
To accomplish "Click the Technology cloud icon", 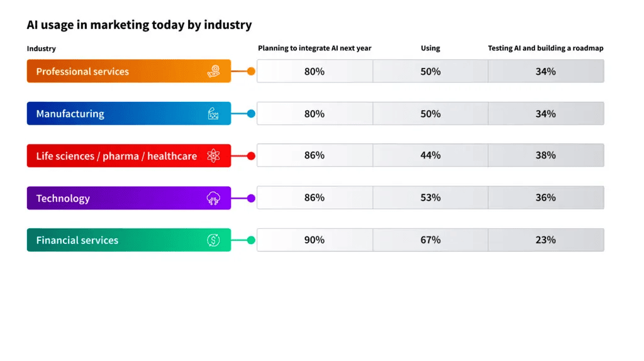I will coord(214,198).
